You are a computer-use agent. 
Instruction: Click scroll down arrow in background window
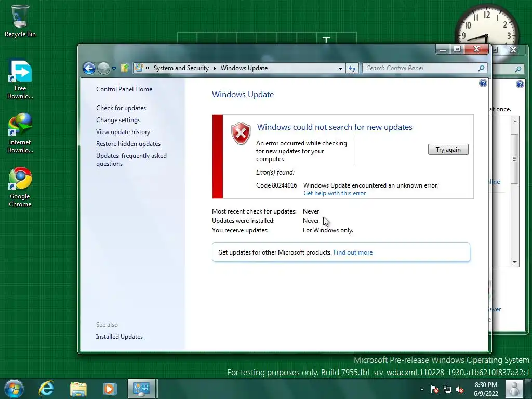[515, 262]
